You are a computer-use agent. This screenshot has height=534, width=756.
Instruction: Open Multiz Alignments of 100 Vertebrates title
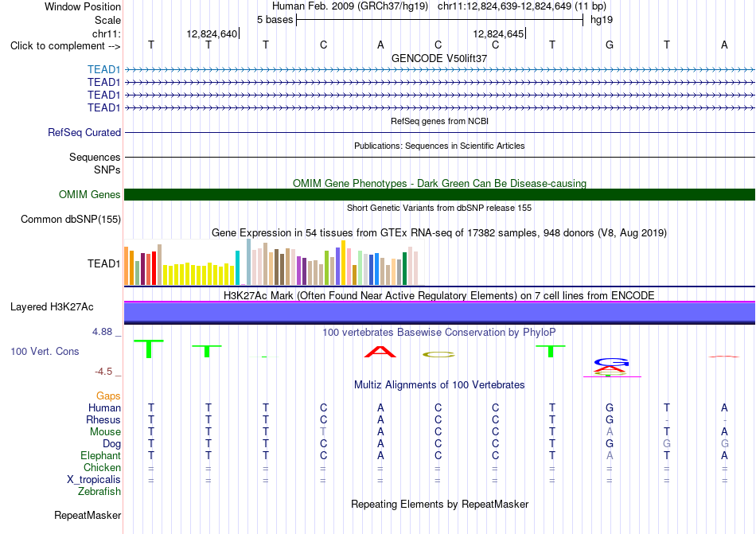click(x=439, y=384)
